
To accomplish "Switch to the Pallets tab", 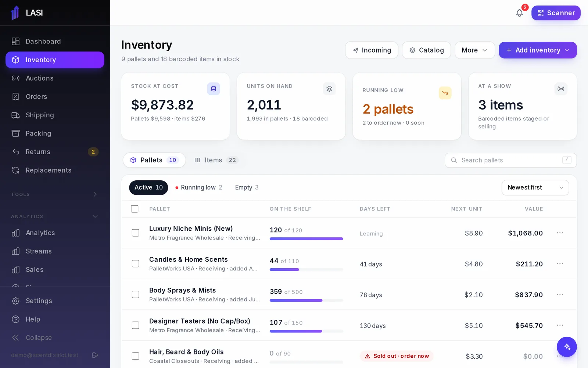I will click(154, 160).
